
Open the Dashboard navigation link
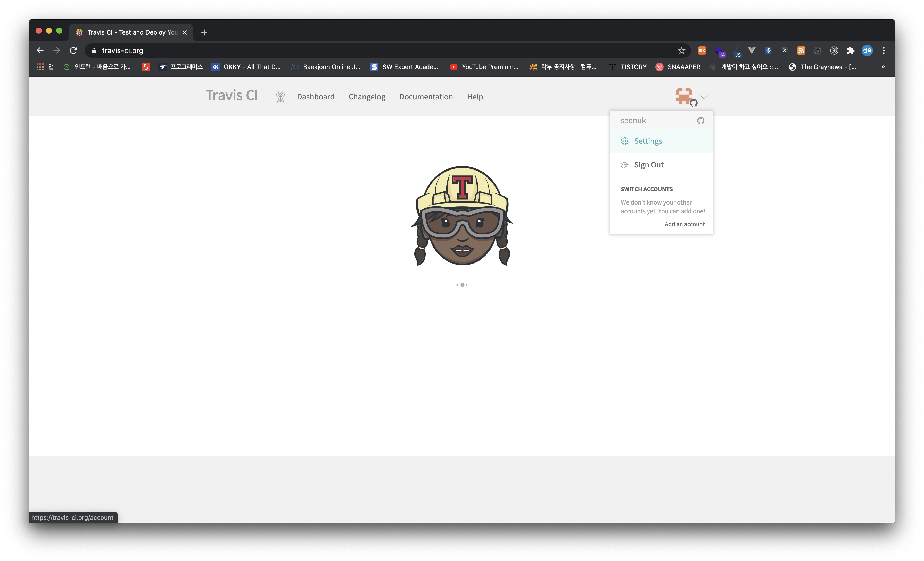point(315,97)
